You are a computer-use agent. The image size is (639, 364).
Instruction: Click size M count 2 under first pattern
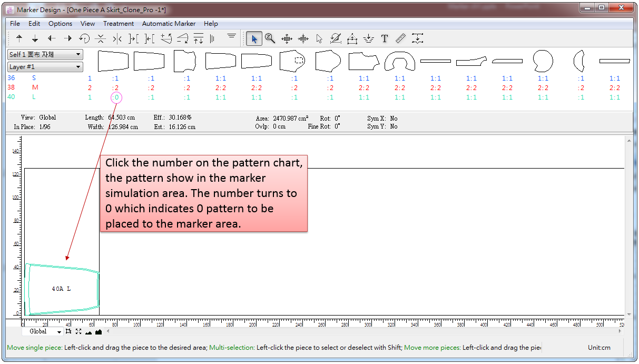[115, 88]
